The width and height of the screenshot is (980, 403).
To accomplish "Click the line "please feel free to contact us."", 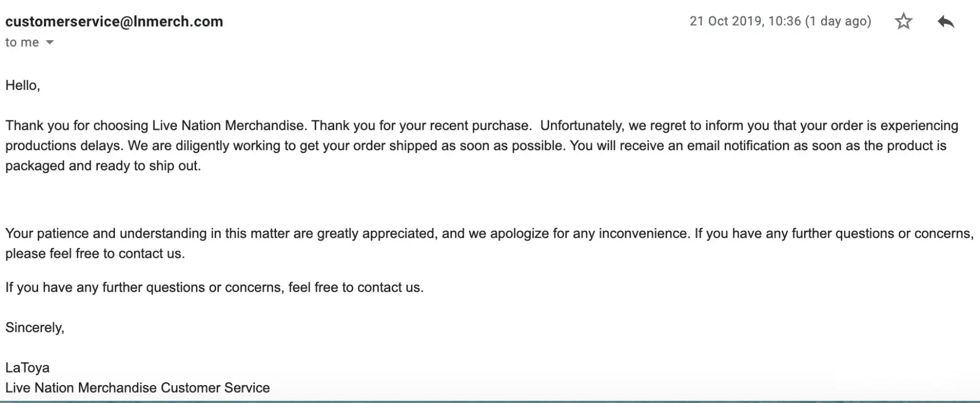I will coord(95,254).
